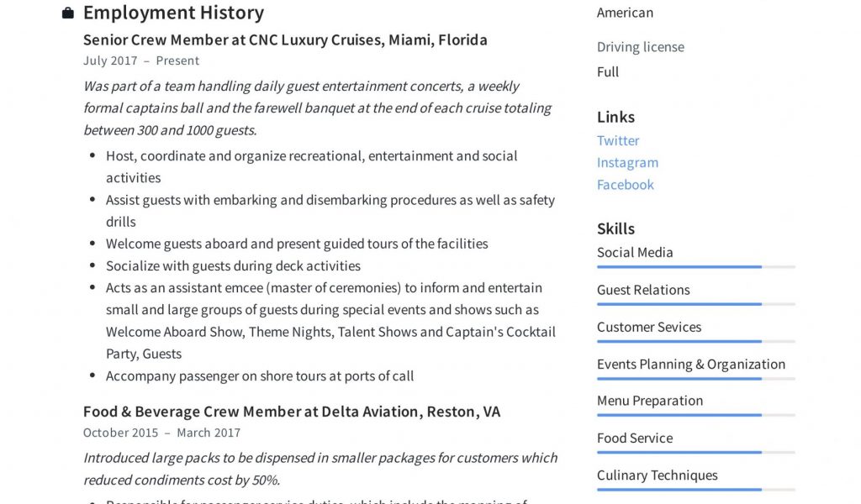Screen dimensions: 861x504
Task: Click the Driving license label
Action: [x=640, y=47]
